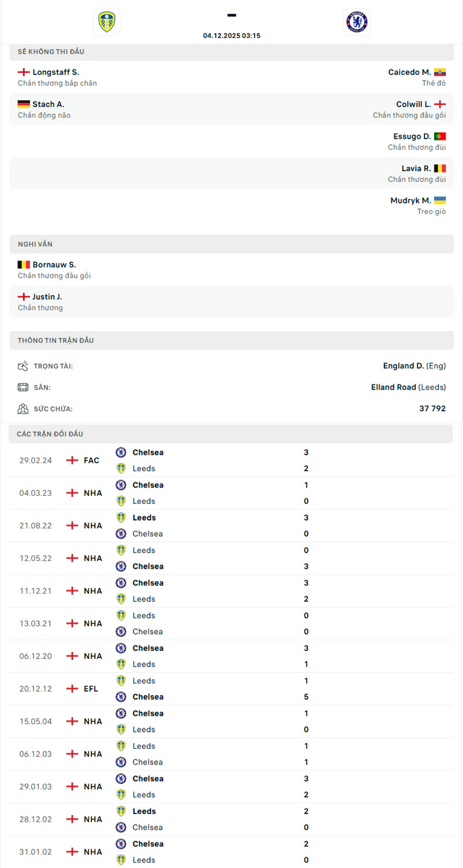
Task: Click the capacity icon beside SỨC CHỨA
Action: click(x=23, y=409)
